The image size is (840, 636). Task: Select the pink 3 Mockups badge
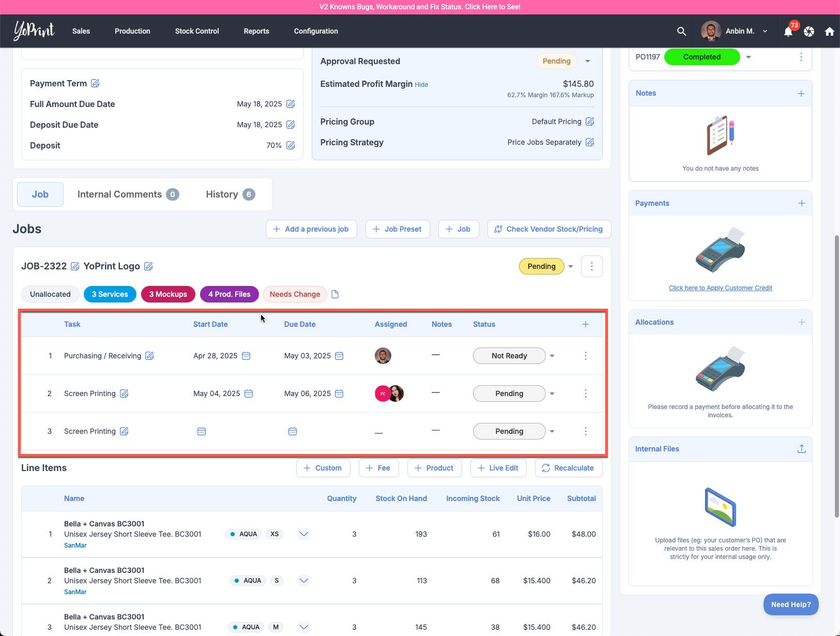coord(168,294)
